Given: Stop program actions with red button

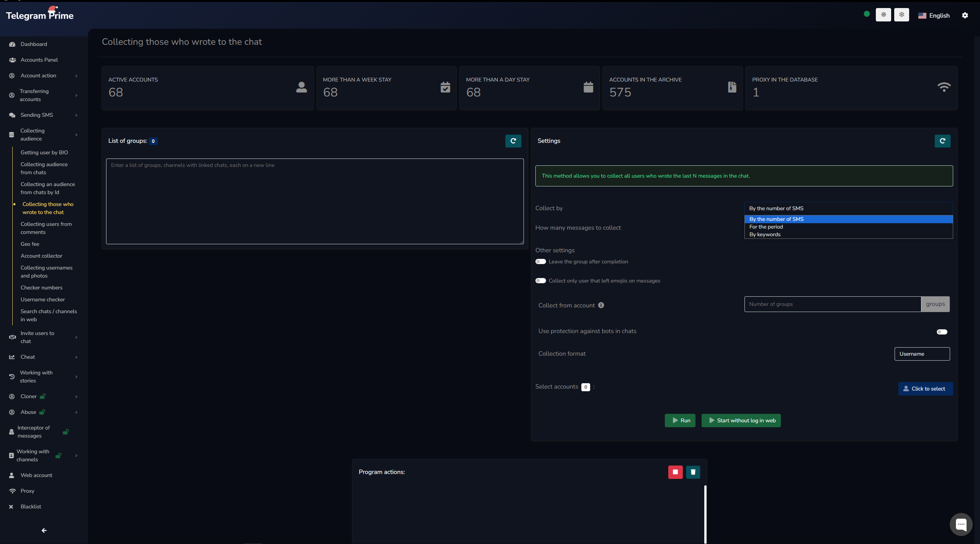Looking at the screenshot, I should tap(675, 472).
